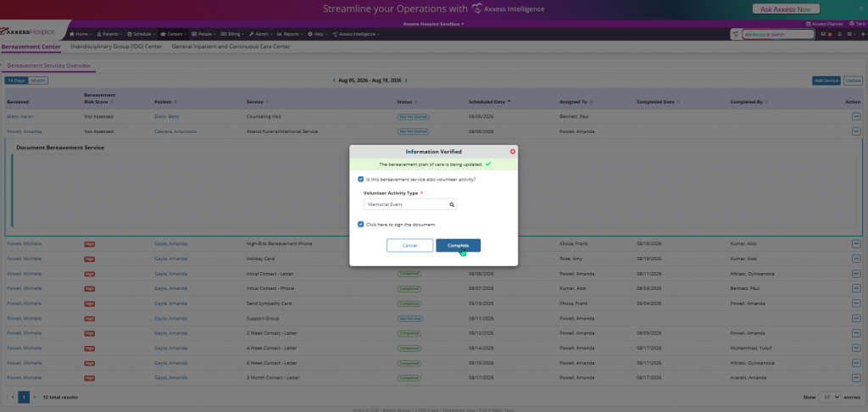Image resolution: width=868 pixels, height=412 pixels.
Task: Go to page 1 in pagination
Action: point(24,397)
